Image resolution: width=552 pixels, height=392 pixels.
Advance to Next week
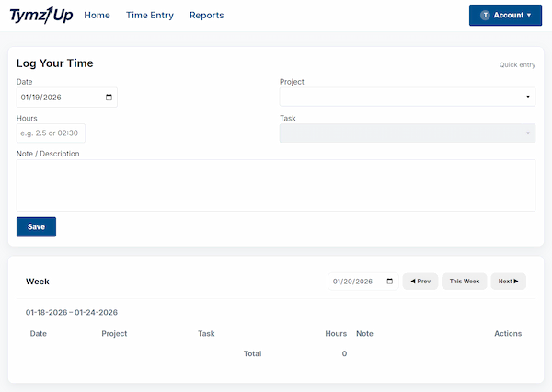pyautogui.click(x=508, y=282)
